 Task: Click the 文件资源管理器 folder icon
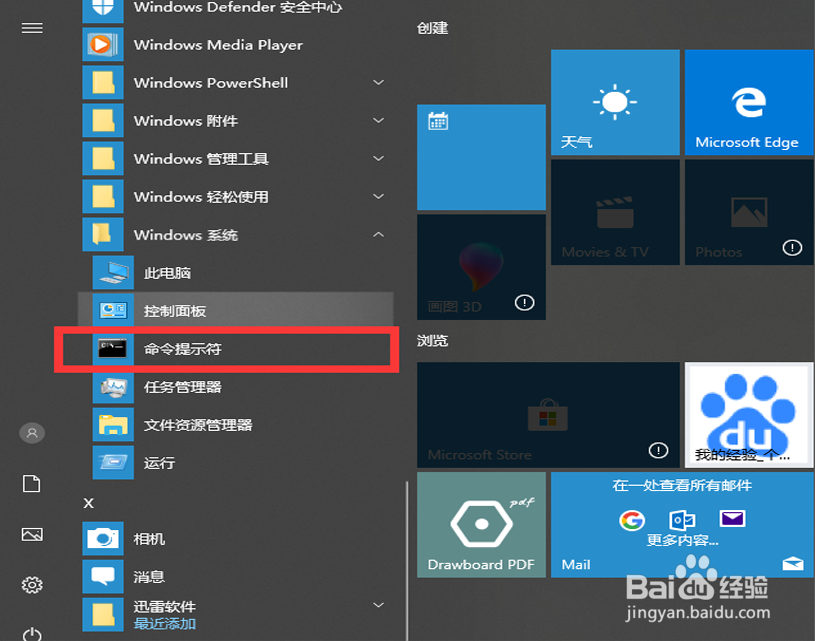pyautogui.click(x=113, y=424)
